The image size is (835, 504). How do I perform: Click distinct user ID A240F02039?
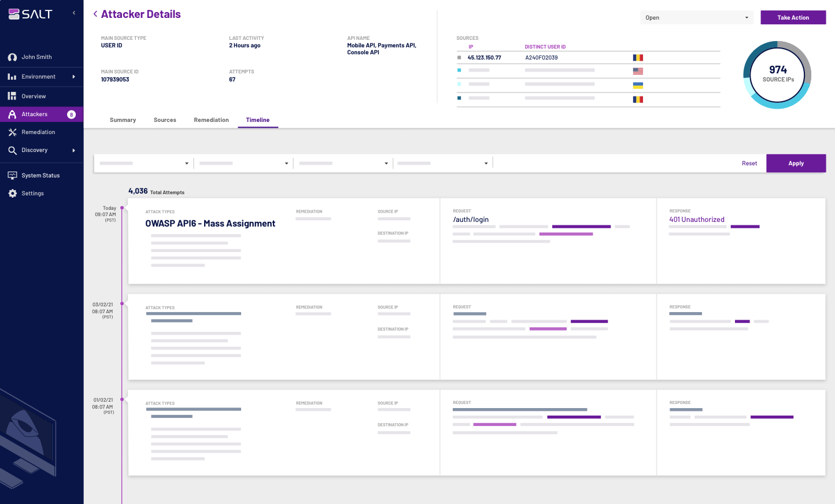[x=541, y=58]
